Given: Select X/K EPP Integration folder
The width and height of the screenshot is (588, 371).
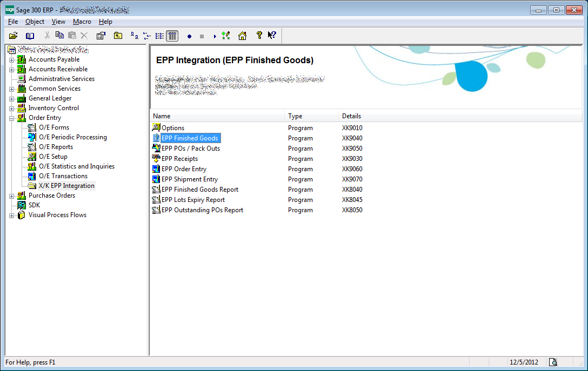Looking at the screenshot, I should point(67,186).
